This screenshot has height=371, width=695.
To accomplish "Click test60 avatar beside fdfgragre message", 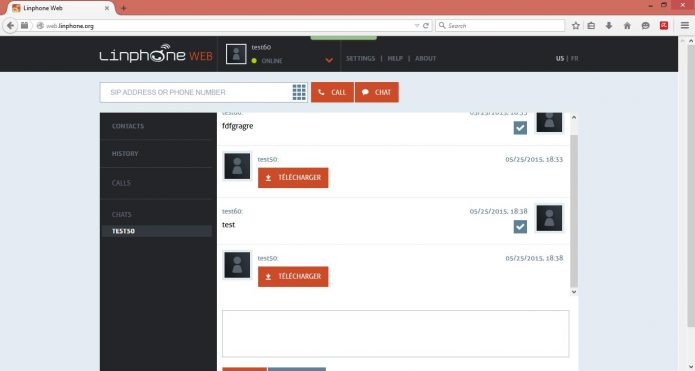I will click(x=549, y=122).
